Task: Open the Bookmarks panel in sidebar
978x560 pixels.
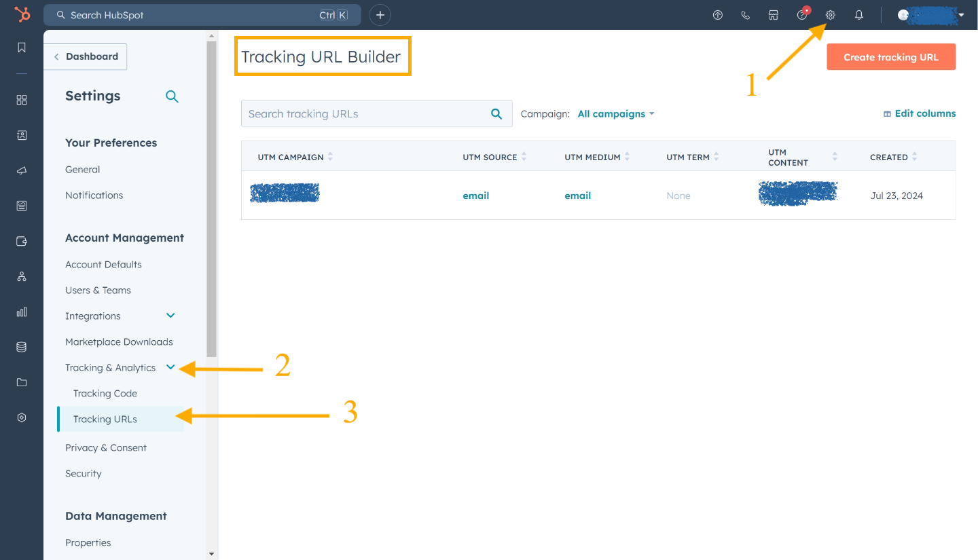Action: (21, 48)
